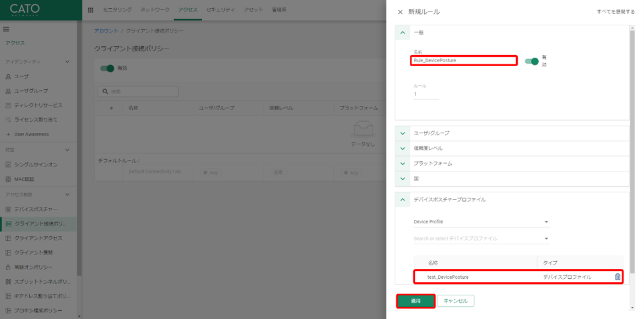The height and width of the screenshot is (319, 644).
Task: Open the Search or select デバイスプロファイル dropdown
Action: click(x=481, y=239)
